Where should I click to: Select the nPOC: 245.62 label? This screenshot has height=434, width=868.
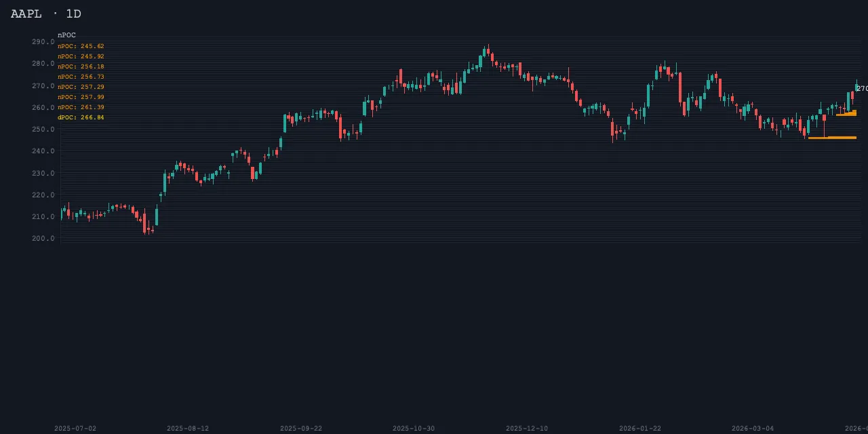(81, 46)
